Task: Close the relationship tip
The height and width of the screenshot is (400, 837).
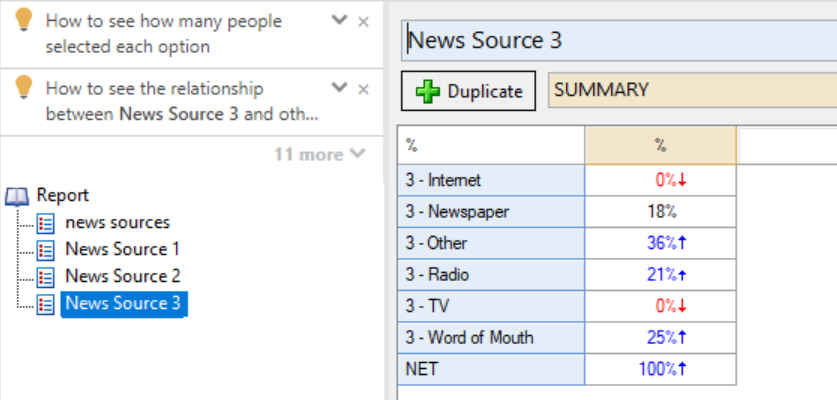Action: pyautogui.click(x=363, y=89)
